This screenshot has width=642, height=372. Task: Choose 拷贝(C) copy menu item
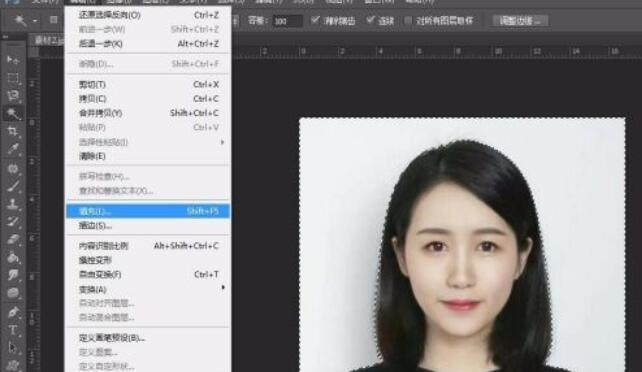pyautogui.click(x=148, y=99)
